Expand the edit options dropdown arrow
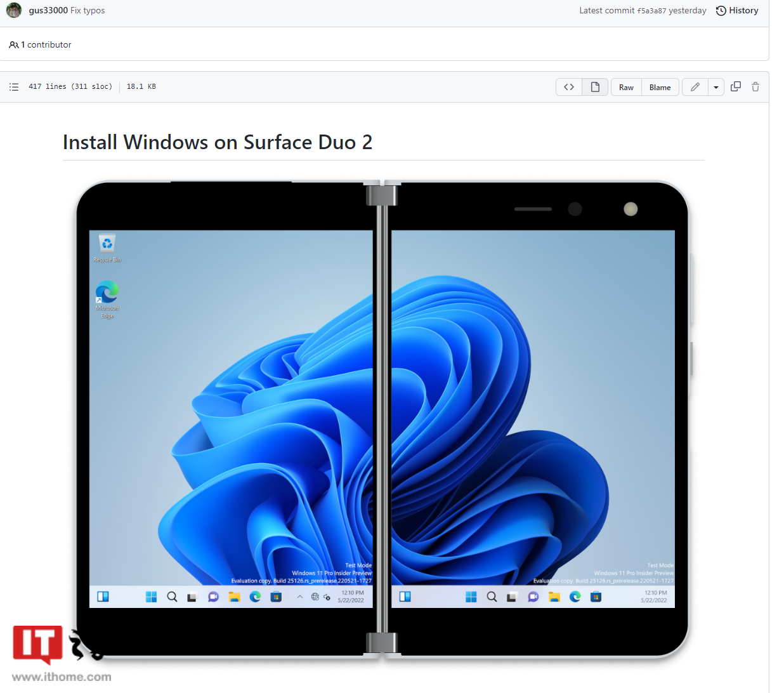This screenshot has width=784, height=693. pyautogui.click(x=715, y=87)
